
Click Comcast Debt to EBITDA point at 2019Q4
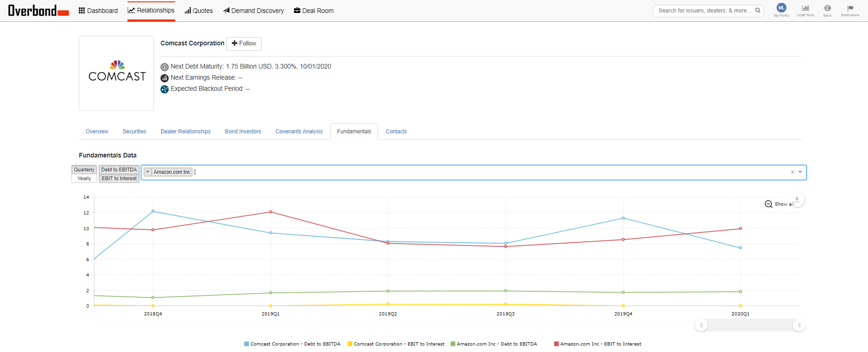pyautogui.click(x=623, y=218)
